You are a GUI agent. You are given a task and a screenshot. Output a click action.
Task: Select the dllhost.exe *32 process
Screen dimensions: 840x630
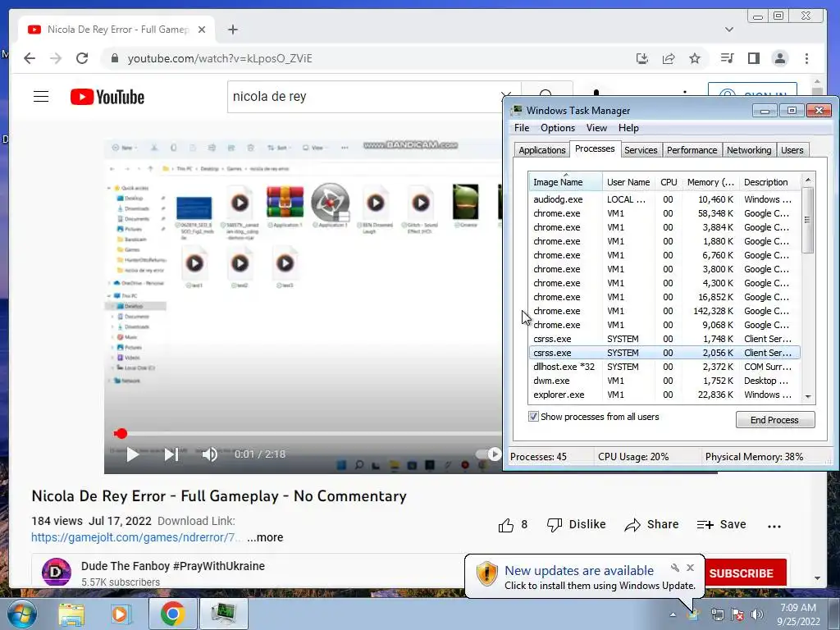click(664, 367)
